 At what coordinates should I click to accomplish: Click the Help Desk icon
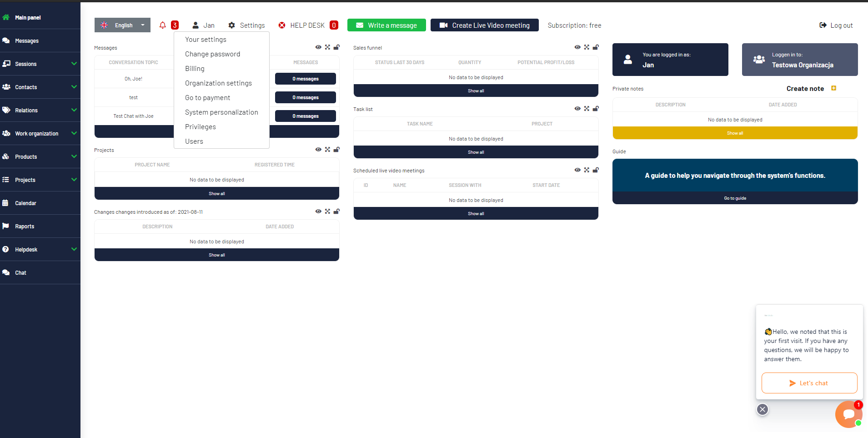(x=281, y=25)
